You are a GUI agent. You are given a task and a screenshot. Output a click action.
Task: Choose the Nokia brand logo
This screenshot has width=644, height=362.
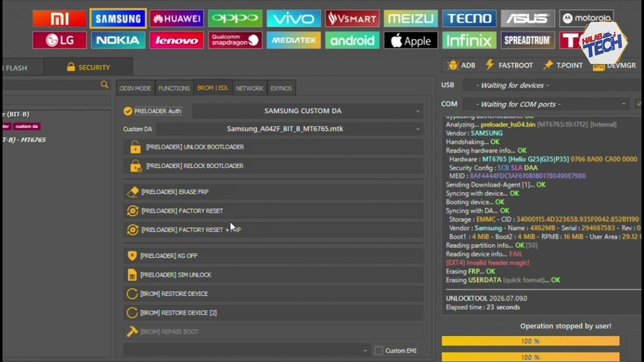click(x=118, y=40)
